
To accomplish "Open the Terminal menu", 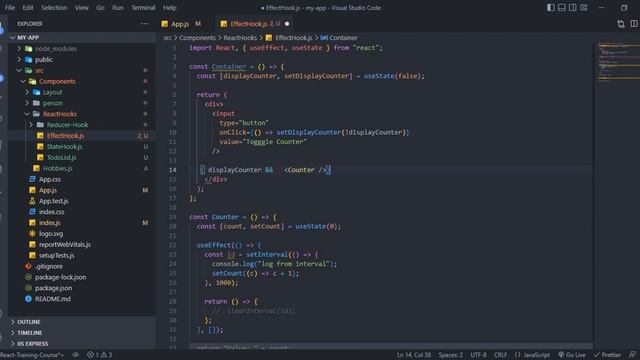I will click(143, 7).
